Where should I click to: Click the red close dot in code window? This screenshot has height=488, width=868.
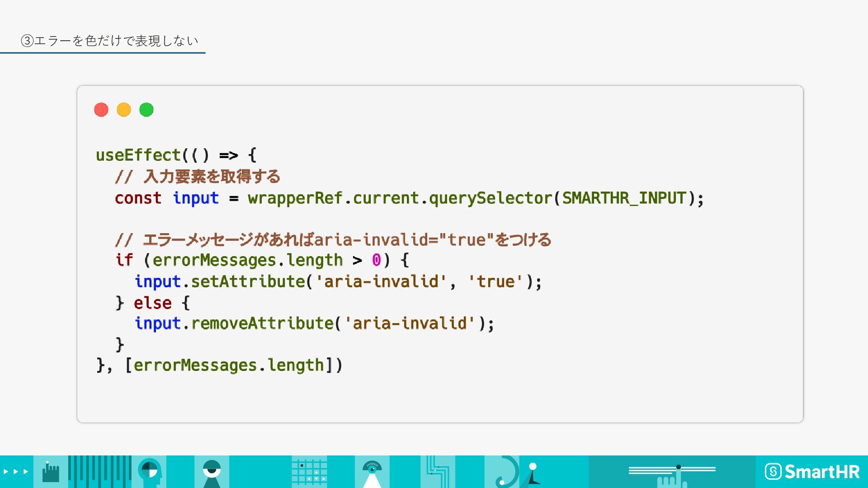coord(101,110)
